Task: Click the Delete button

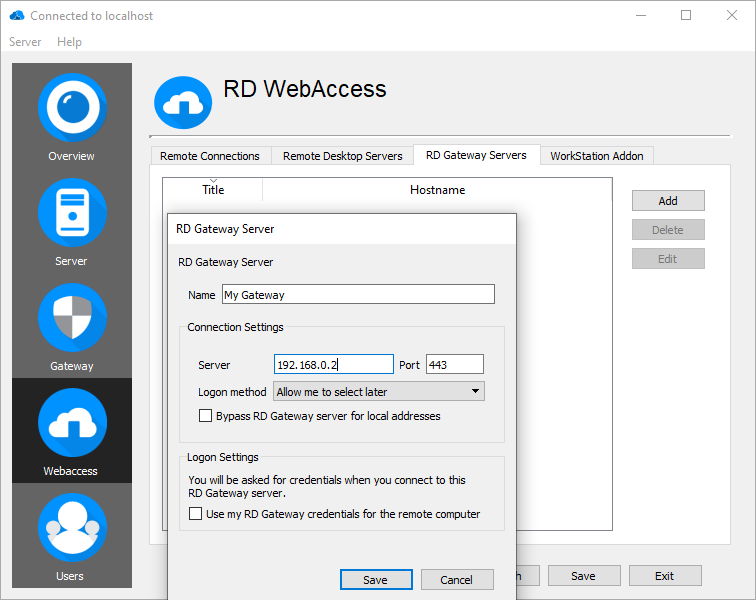Action: click(x=668, y=230)
